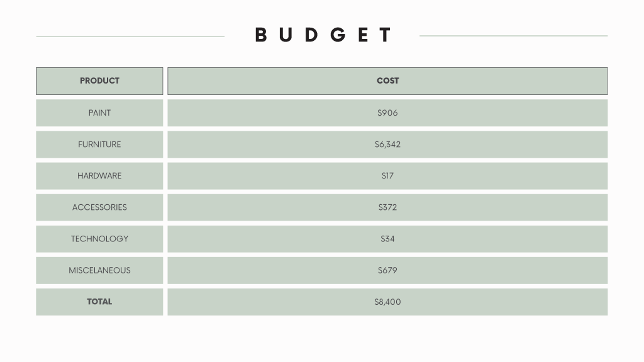Select the decorative line right of the title
The image size is (644, 362).
[513, 36]
